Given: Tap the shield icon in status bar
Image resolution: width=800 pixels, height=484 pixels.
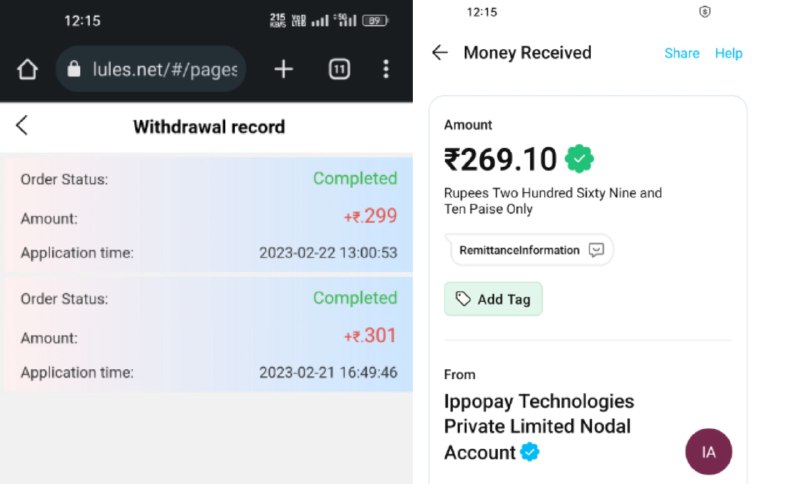Looking at the screenshot, I should (705, 12).
